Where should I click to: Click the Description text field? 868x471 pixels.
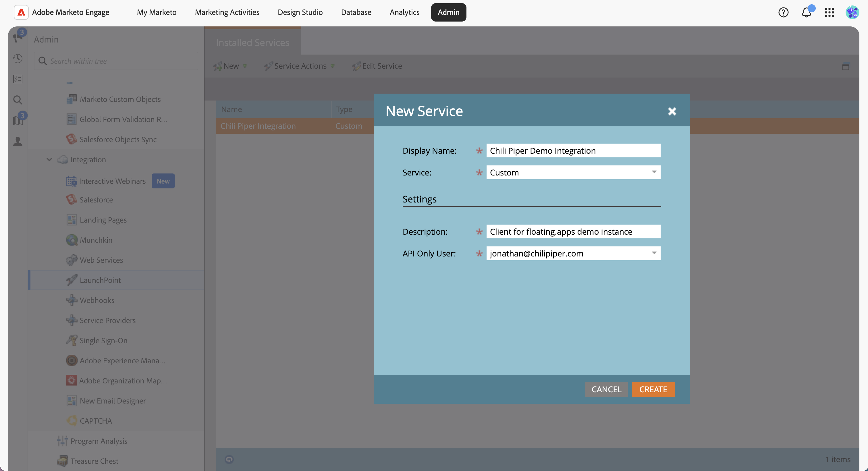click(573, 231)
